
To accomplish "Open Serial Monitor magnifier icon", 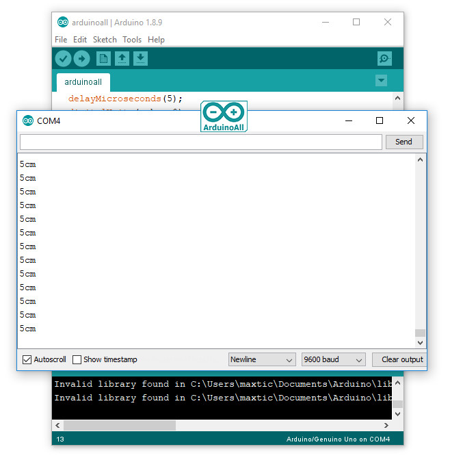I will [x=384, y=58].
